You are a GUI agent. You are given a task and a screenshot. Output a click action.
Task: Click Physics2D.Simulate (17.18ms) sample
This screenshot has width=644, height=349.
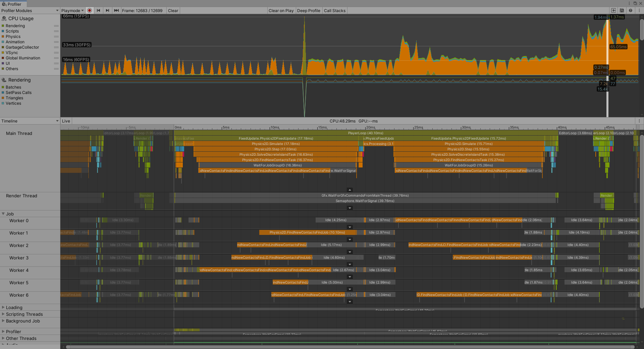(x=276, y=144)
